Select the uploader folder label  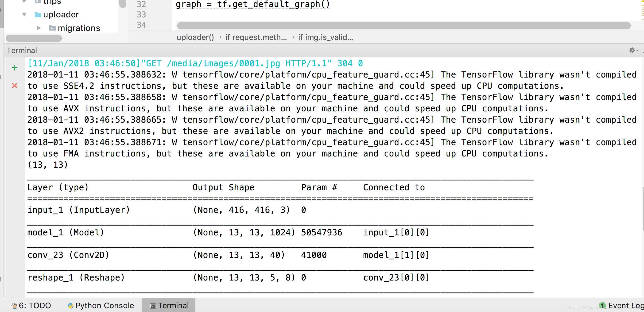(61, 15)
